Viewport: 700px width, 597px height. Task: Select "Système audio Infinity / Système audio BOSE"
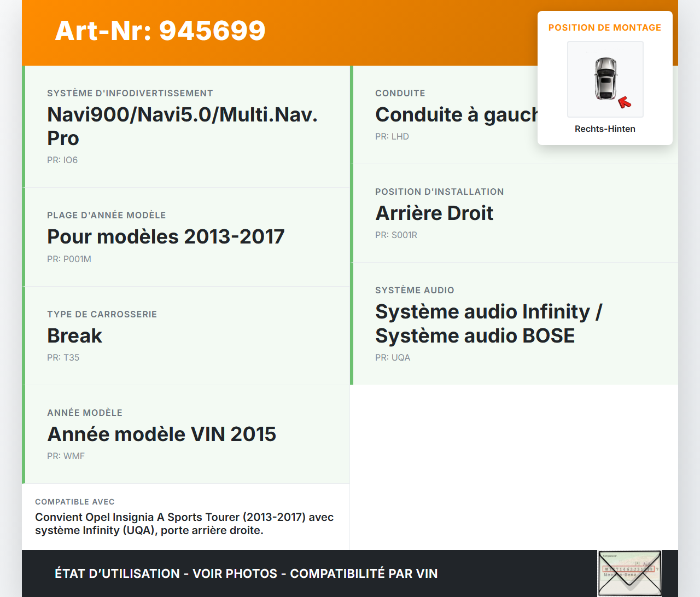(489, 323)
